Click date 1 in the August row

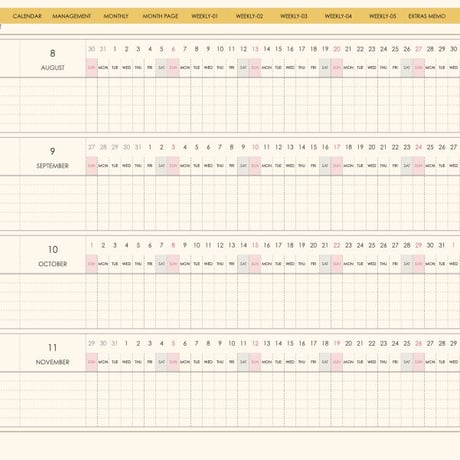115,49
